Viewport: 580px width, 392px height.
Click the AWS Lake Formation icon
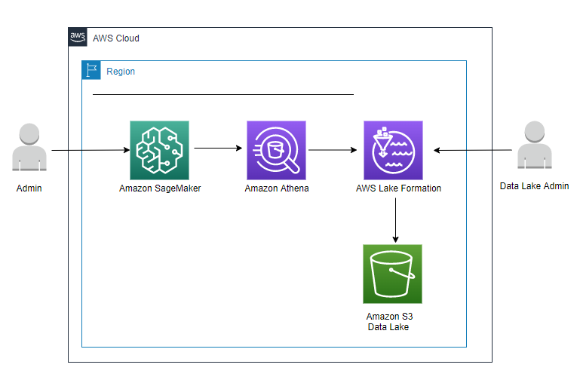pyautogui.click(x=393, y=150)
